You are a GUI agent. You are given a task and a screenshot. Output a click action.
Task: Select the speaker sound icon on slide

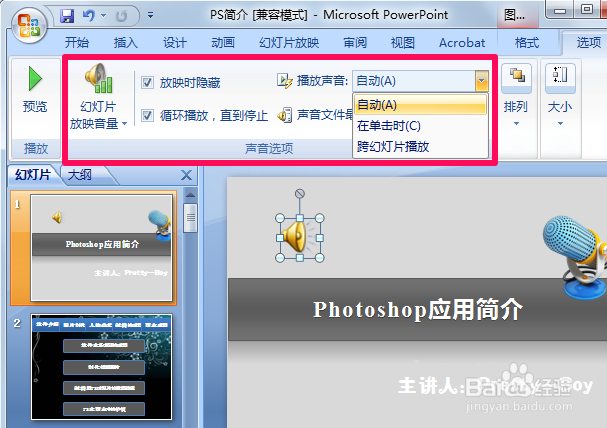(x=299, y=238)
